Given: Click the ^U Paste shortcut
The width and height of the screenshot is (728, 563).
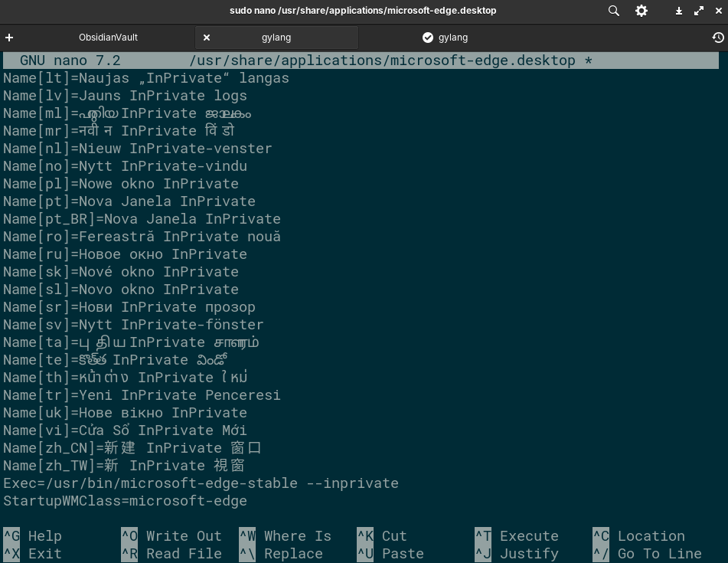Looking at the screenshot, I should [390, 554].
